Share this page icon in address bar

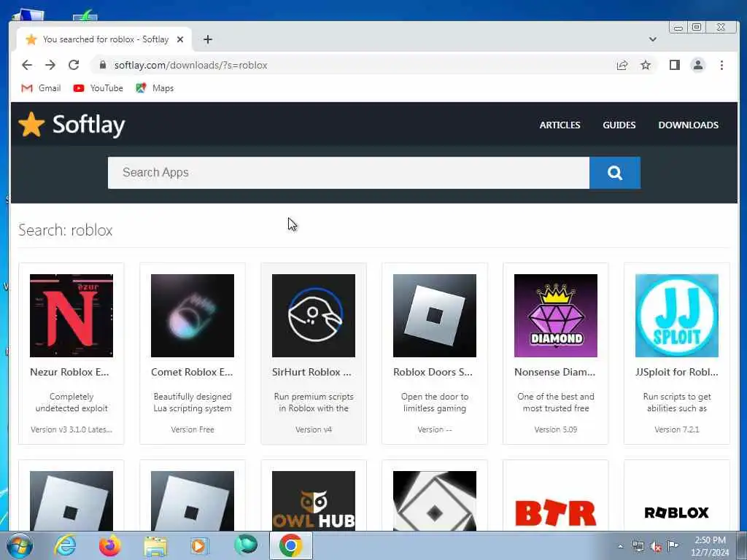point(622,65)
